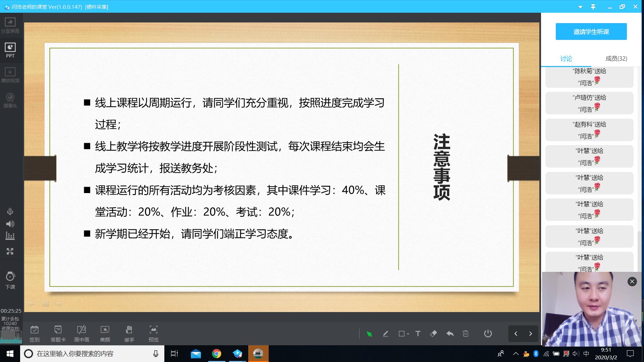Open Mail app on taskbar
The width and height of the screenshot is (644, 362).
click(196, 354)
